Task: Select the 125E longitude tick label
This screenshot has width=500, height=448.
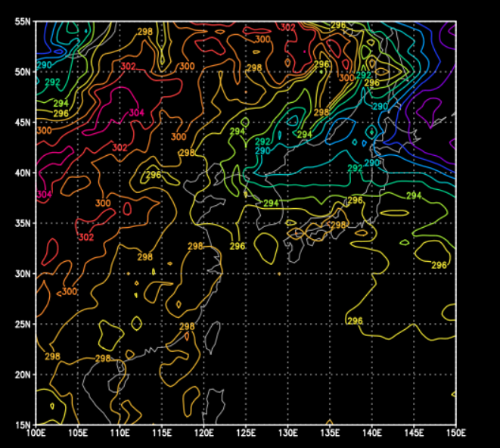Action: point(245,434)
